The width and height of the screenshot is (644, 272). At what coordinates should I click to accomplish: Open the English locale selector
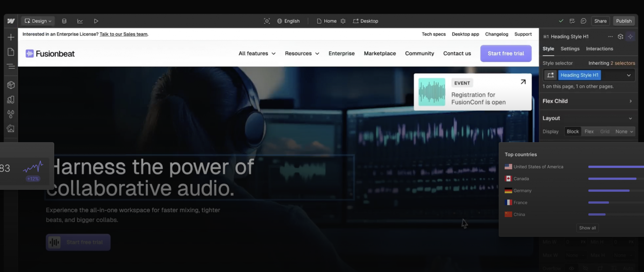[288, 21]
